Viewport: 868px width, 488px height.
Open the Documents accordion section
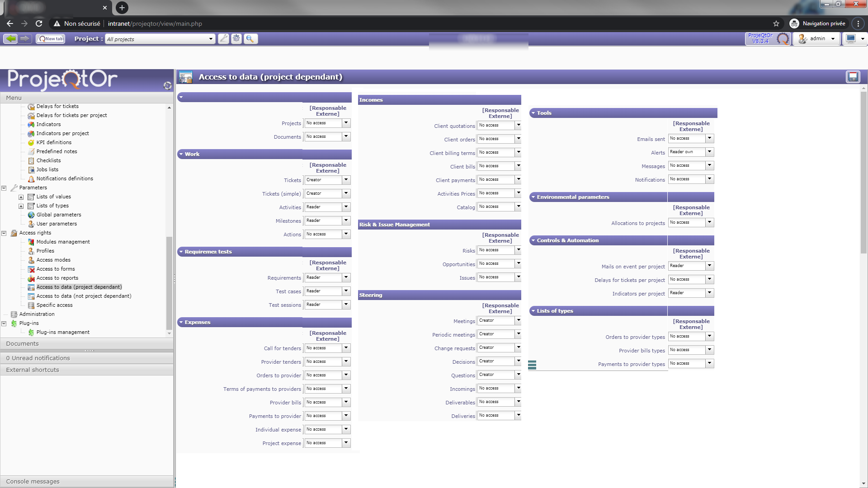23,344
